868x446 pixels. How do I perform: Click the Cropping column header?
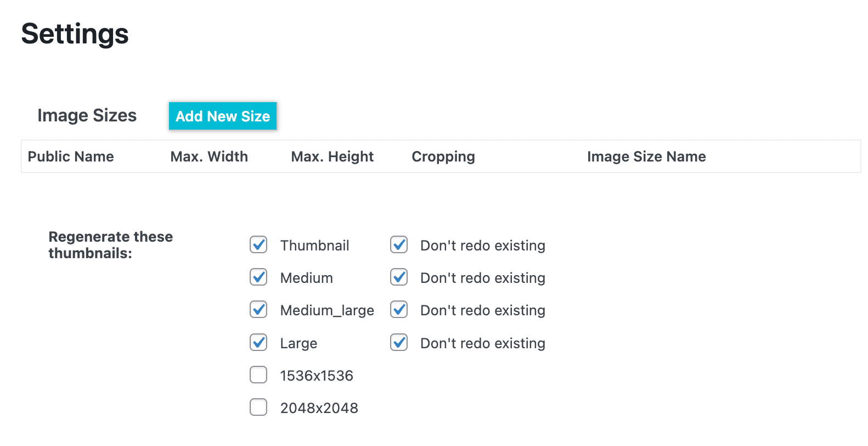443,157
